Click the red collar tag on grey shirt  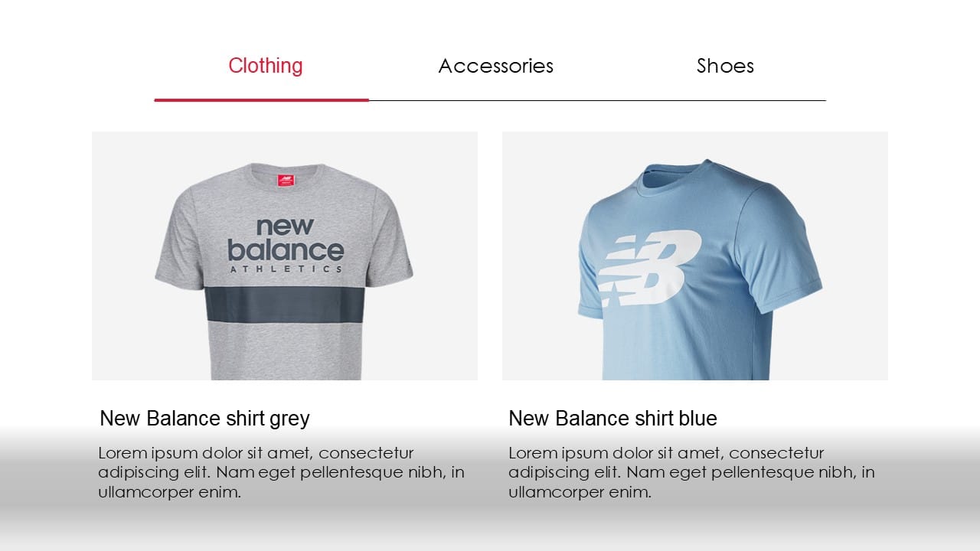[x=286, y=181]
